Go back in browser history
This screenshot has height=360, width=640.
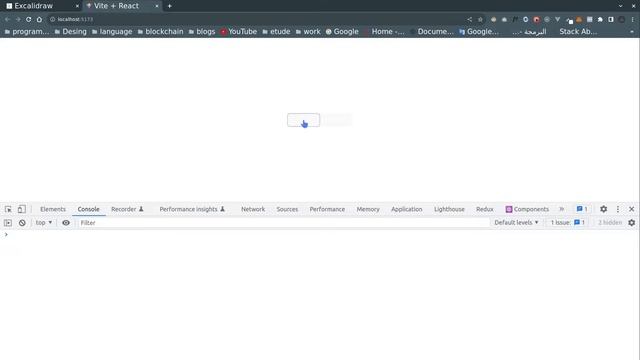7,19
